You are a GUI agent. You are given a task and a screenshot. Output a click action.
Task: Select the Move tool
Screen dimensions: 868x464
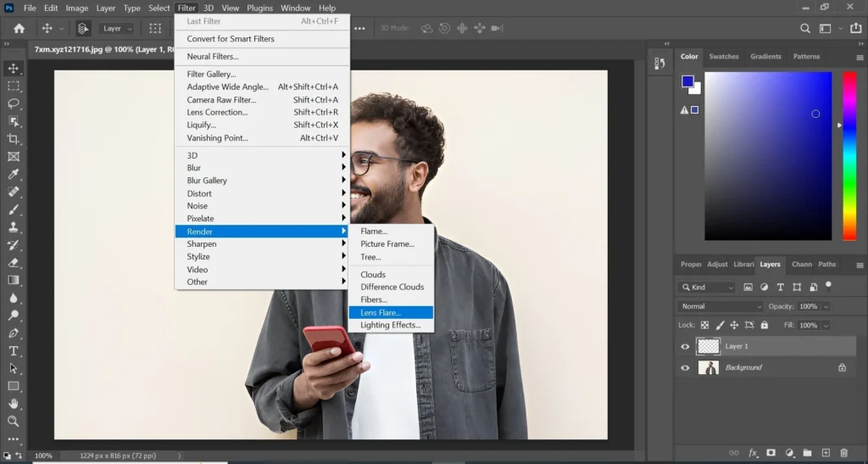coord(14,68)
